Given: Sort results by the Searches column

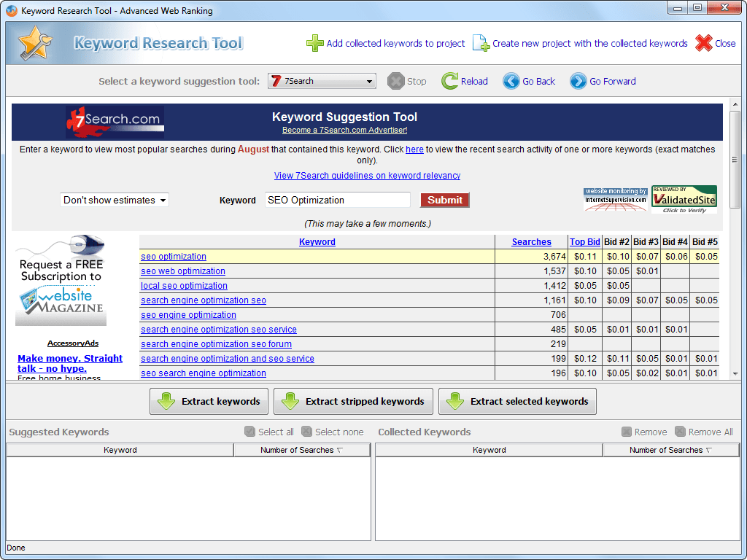Looking at the screenshot, I should pos(531,241).
